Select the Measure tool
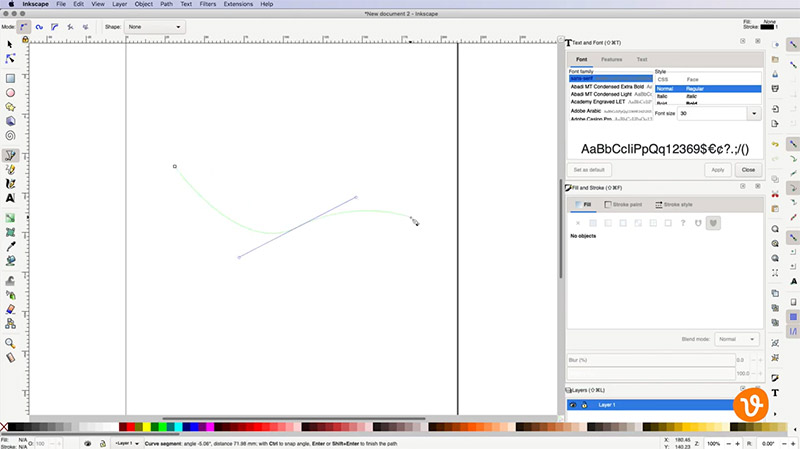800x449 pixels. (x=10, y=358)
